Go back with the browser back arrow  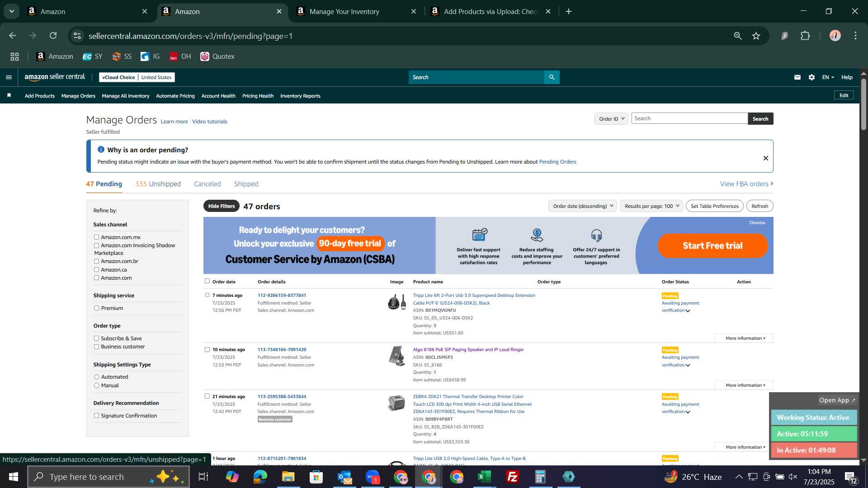(x=13, y=36)
